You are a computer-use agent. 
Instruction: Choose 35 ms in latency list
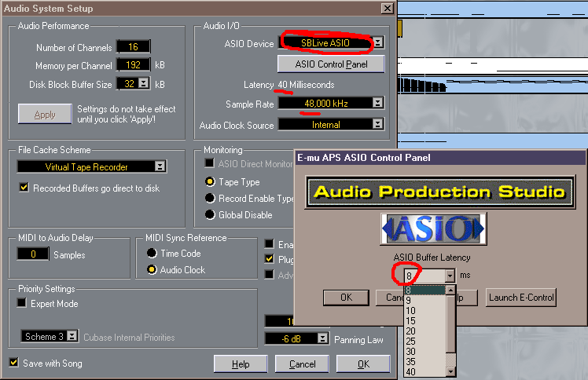click(424, 361)
